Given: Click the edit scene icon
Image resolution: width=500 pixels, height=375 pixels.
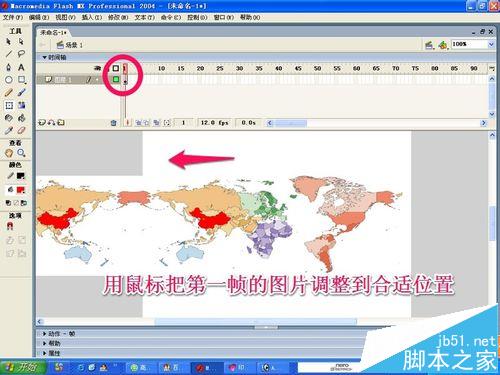Looking at the screenshot, I should coord(429,45).
